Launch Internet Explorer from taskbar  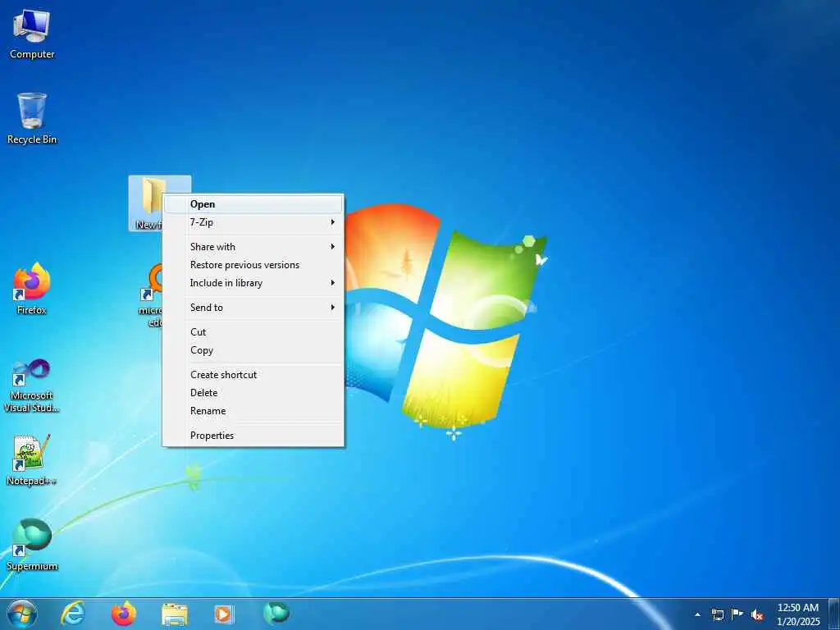[73, 614]
